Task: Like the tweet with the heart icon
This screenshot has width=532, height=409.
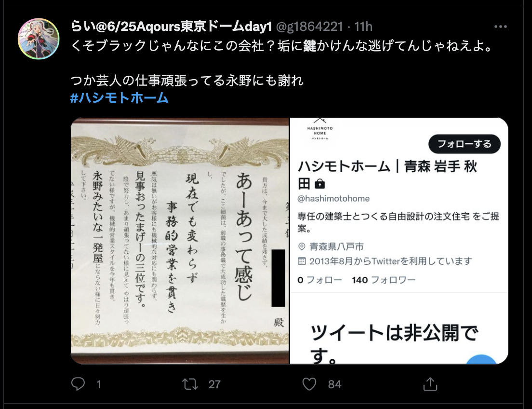Action: (x=309, y=384)
